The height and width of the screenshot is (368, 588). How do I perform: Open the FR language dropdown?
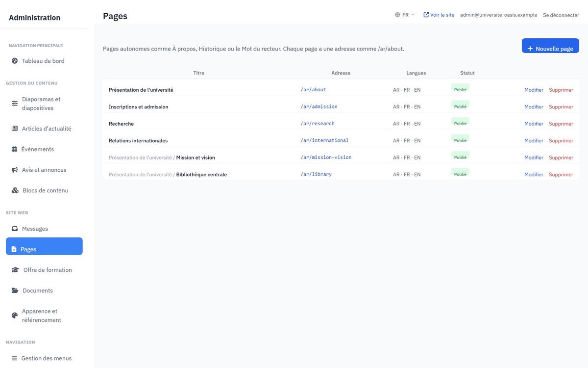click(405, 15)
